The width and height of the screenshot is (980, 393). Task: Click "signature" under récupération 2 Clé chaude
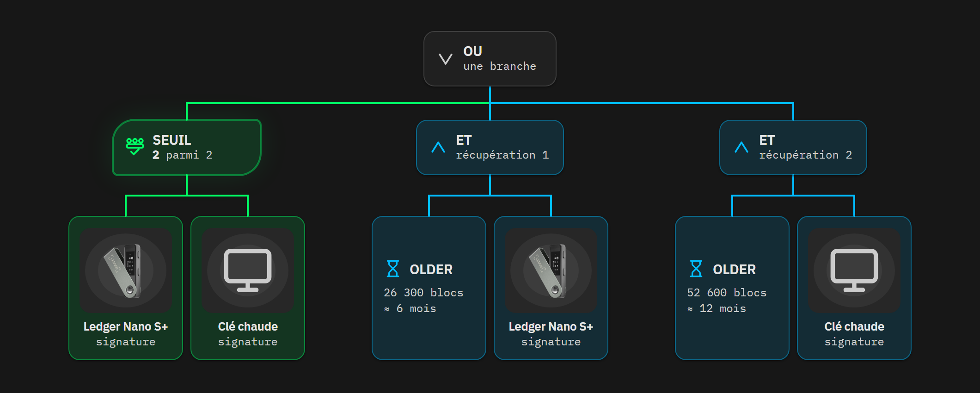854,342
